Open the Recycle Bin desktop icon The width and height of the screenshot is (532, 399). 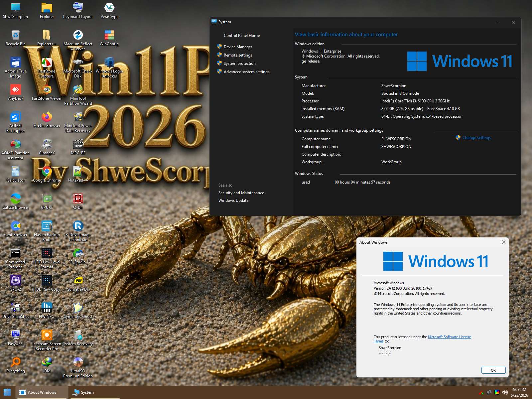[x=16, y=38]
